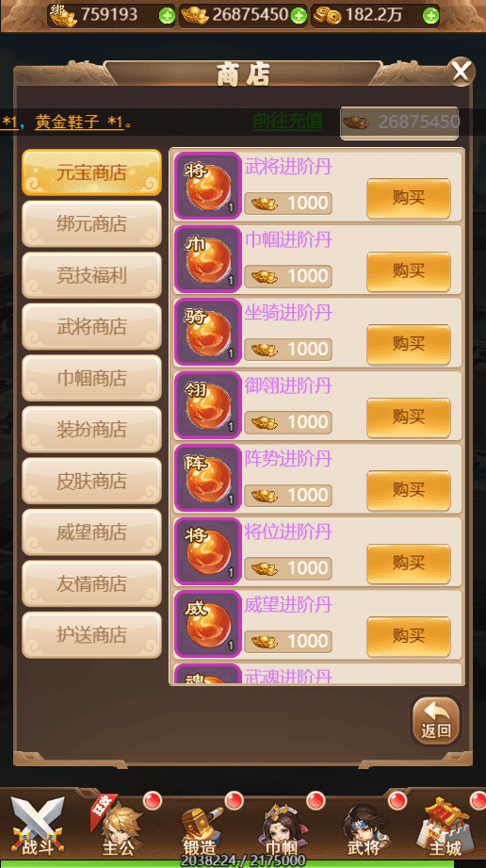Tap the 主公 hero icon
Screen dimensions: 486x868
click(119, 826)
